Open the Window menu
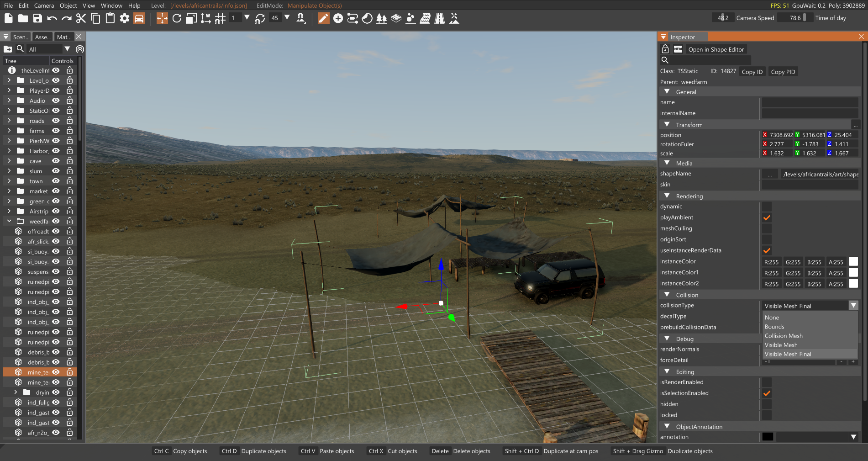Image resolution: width=868 pixels, height=461 pixels. (111, 5)
